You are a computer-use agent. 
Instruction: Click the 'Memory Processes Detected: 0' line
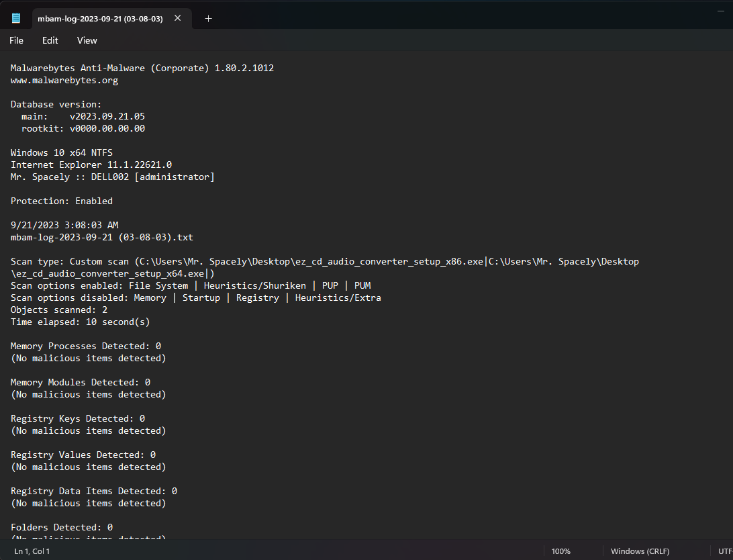(x=86, y=346)
